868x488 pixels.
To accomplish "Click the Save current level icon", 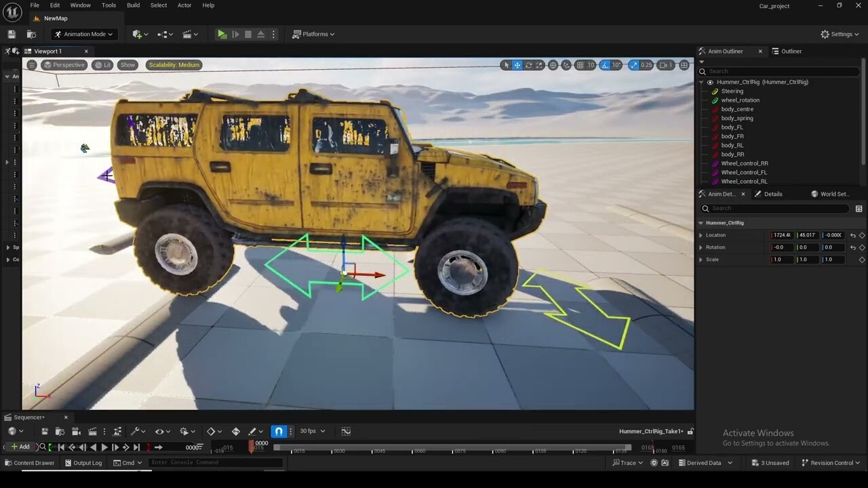I will [x=10, y=34].
